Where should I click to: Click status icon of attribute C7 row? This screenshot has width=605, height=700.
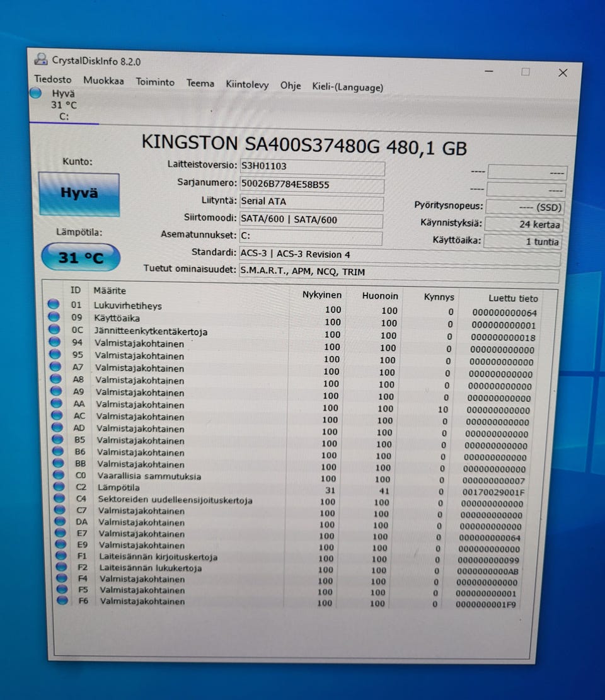60,509
